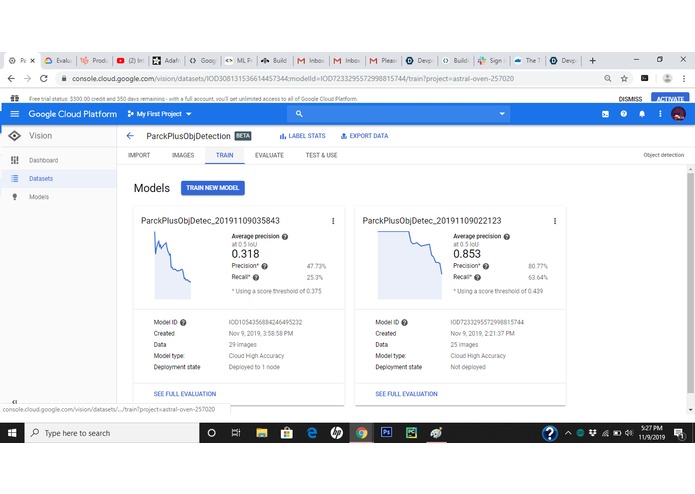Open more options for model 20191109035843
This screenshot has width=695, height=494.
point(333,221)
